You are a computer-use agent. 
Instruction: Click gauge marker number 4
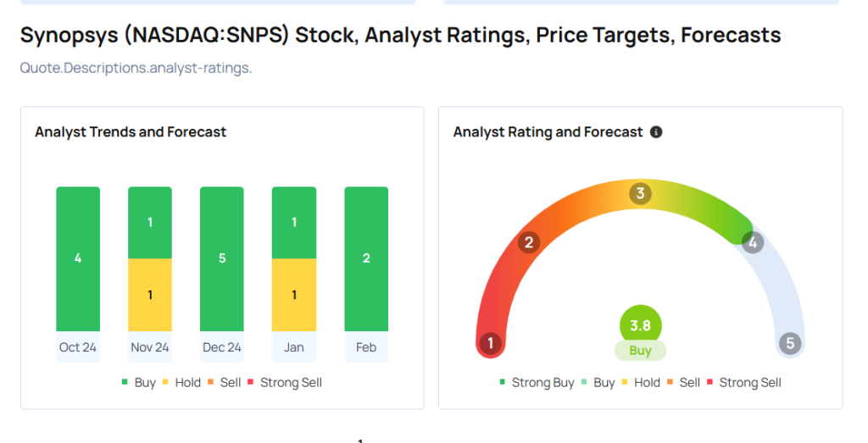(753, 243)
